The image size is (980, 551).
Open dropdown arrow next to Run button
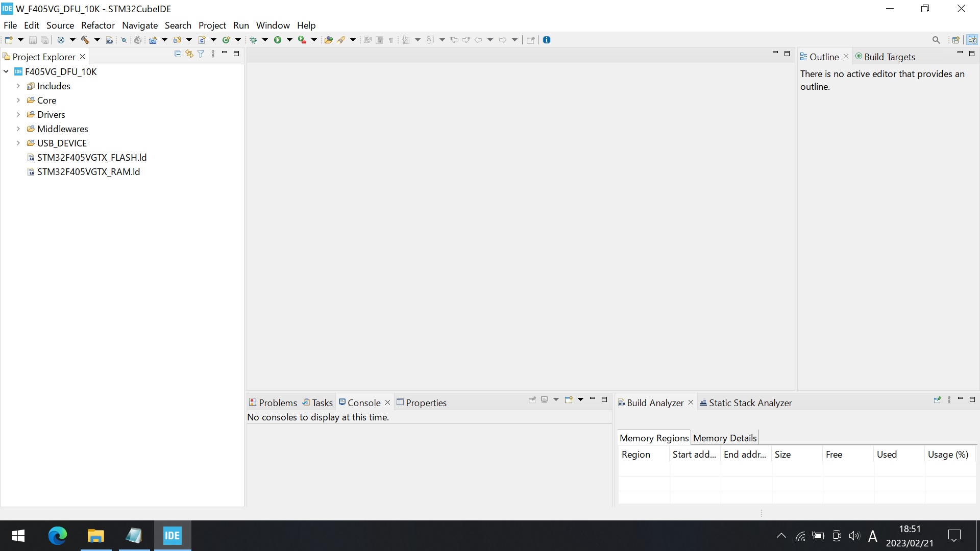289,40
